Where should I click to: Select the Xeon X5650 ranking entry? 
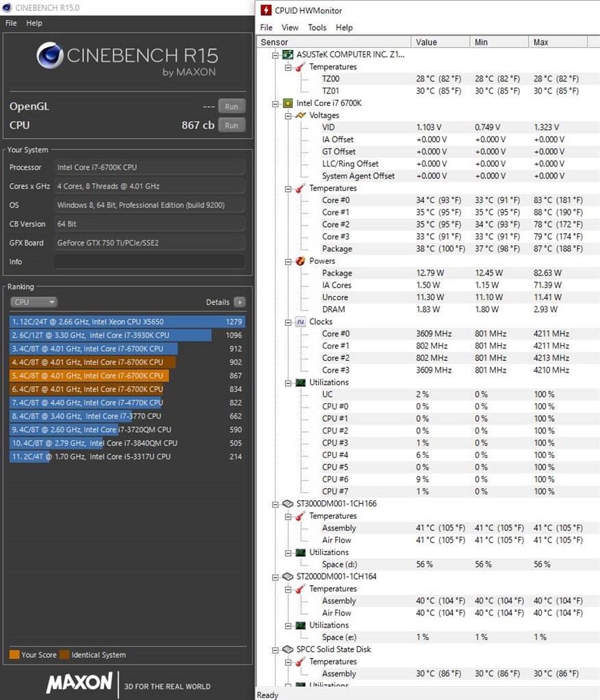click(127, 322)
